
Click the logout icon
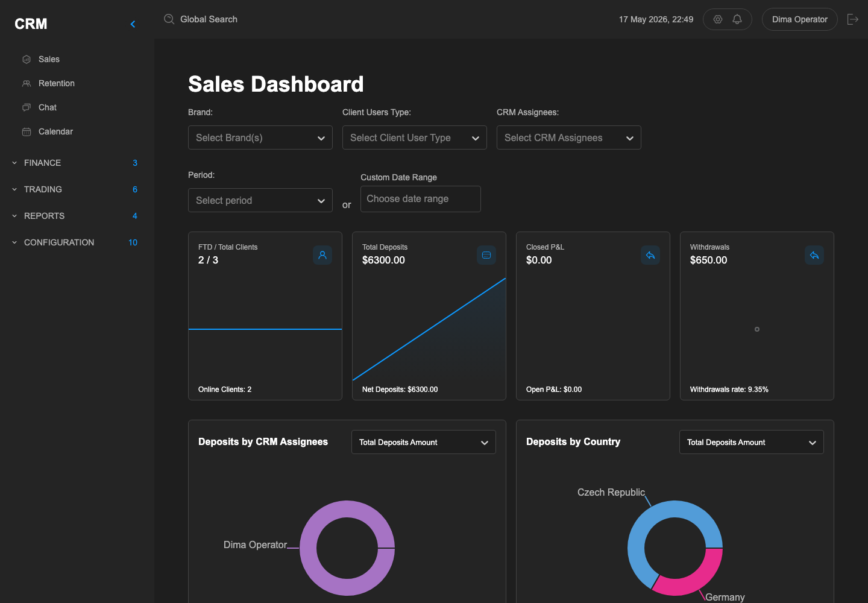[x=853, y=19]
